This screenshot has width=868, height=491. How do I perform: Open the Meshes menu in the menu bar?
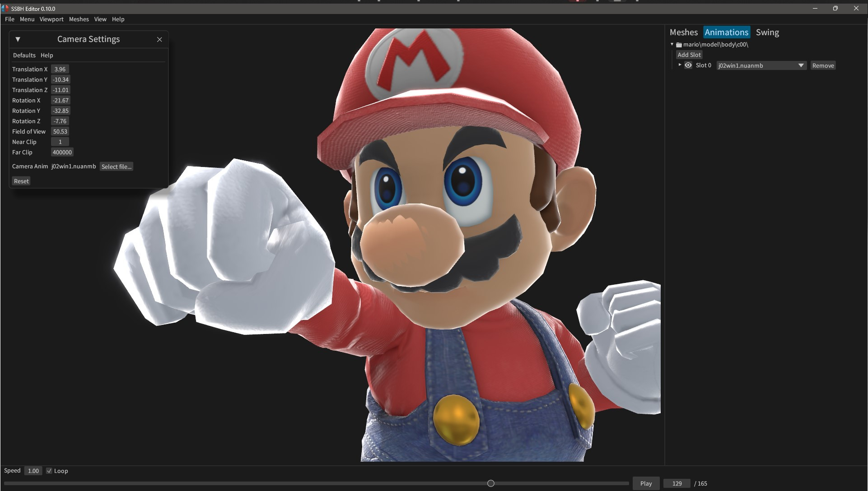pyautogui.click(x=79, y=19)
